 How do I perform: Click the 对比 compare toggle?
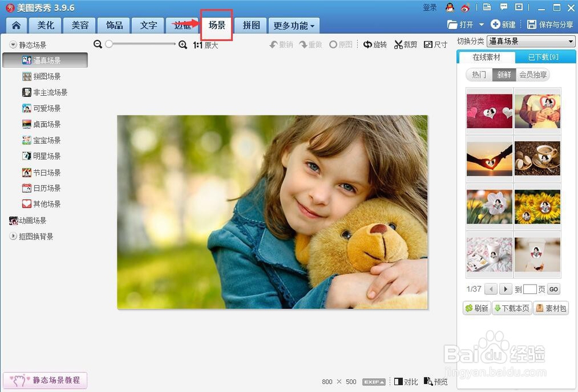(406, 382)
